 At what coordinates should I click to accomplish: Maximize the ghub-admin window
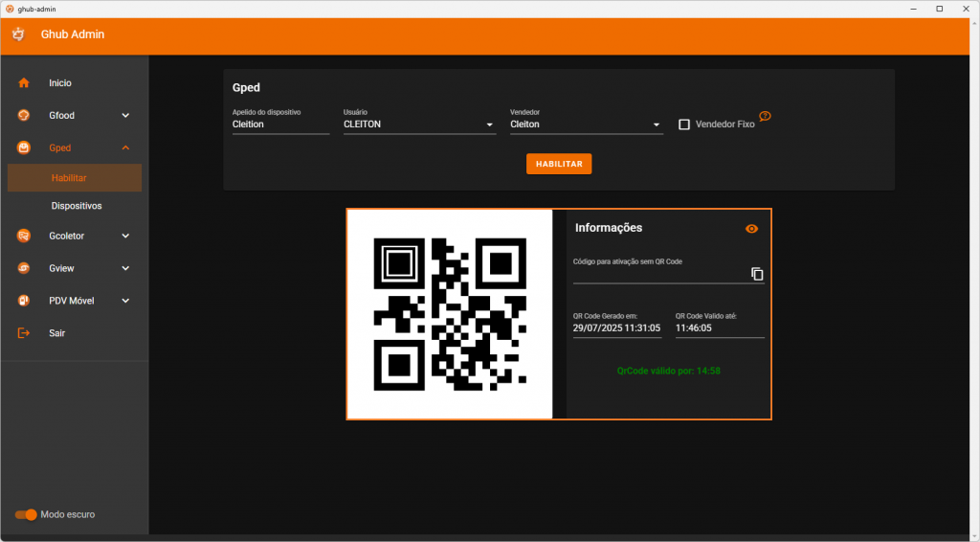point(940,9)
